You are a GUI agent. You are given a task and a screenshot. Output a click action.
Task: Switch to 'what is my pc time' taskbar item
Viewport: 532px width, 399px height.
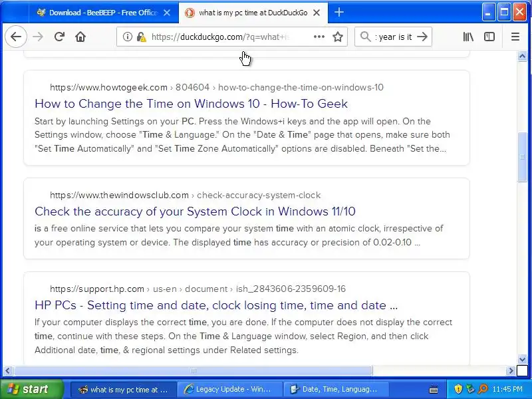[x=124, y=390]
